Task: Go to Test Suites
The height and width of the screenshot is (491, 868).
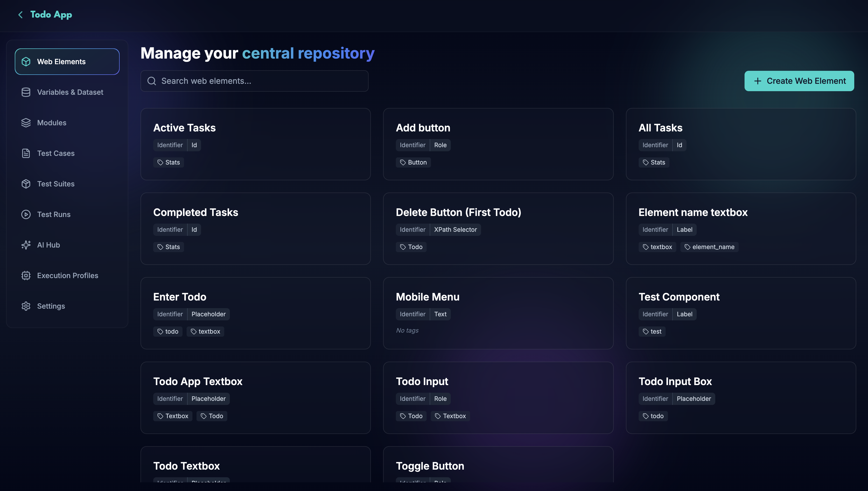Action: 67,184
